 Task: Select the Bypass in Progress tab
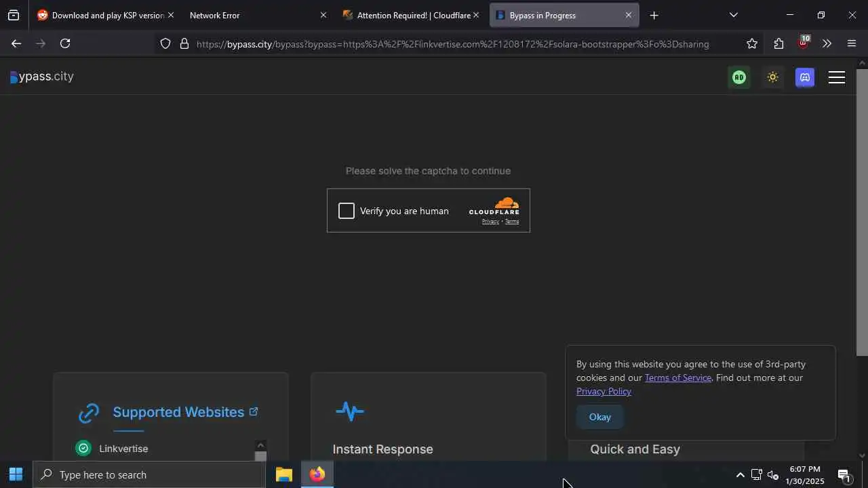564,15
